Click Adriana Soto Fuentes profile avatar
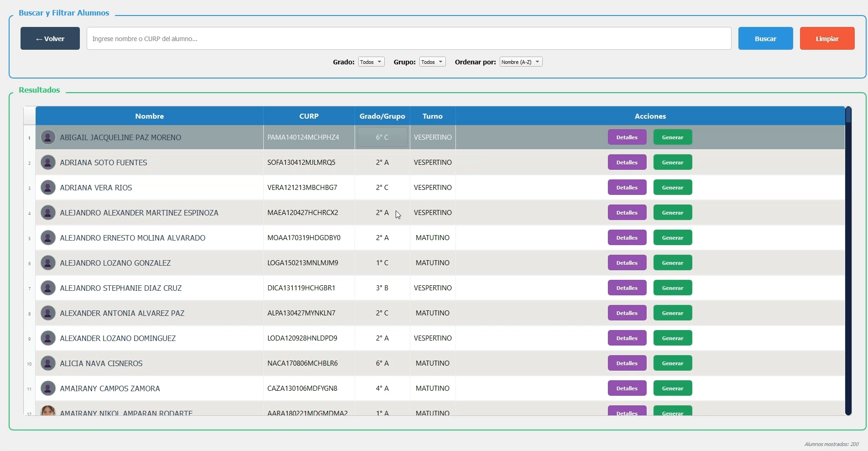This screenshot has width=868, height=451. 48,163
